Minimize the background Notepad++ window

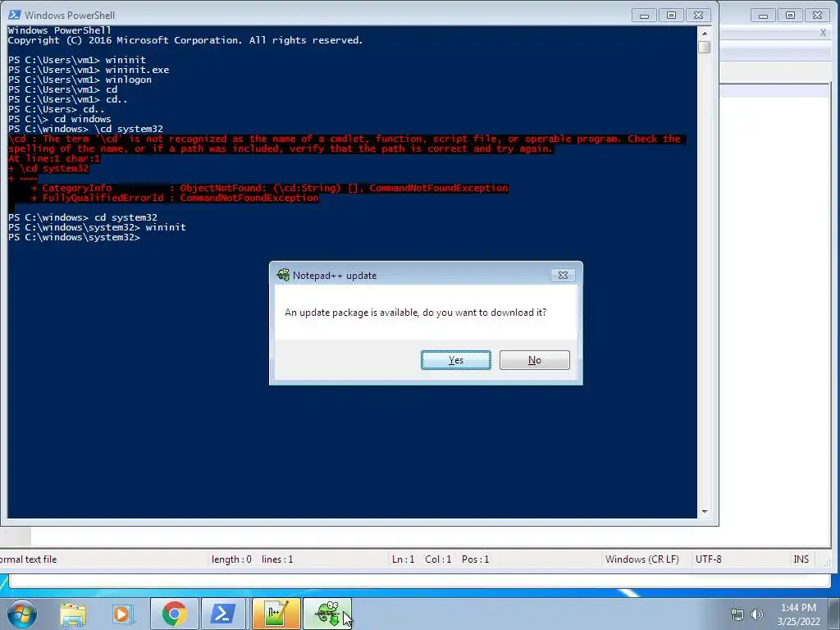[763, 16]
